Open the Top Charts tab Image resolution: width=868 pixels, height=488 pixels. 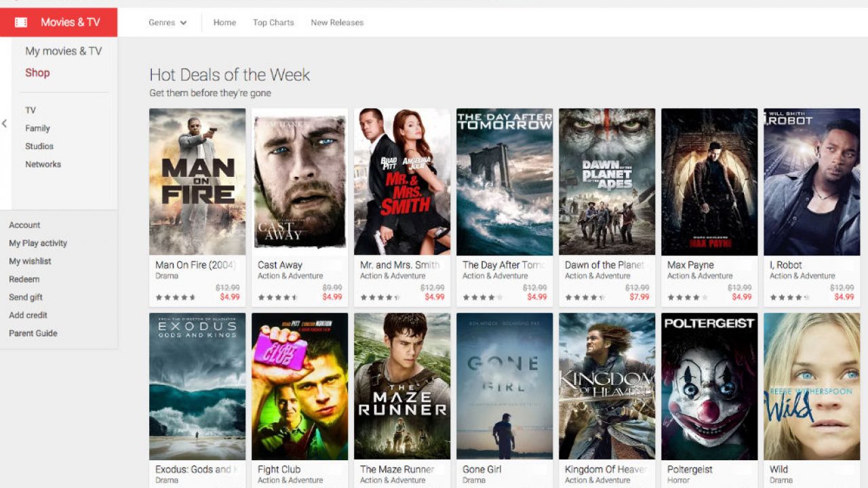coord(273,22)
